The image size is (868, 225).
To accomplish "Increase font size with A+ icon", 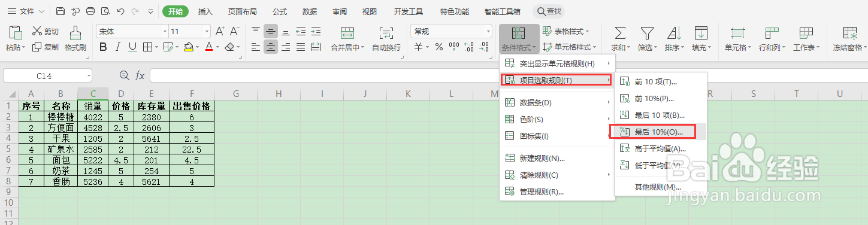I will click(x=220, y=31).
